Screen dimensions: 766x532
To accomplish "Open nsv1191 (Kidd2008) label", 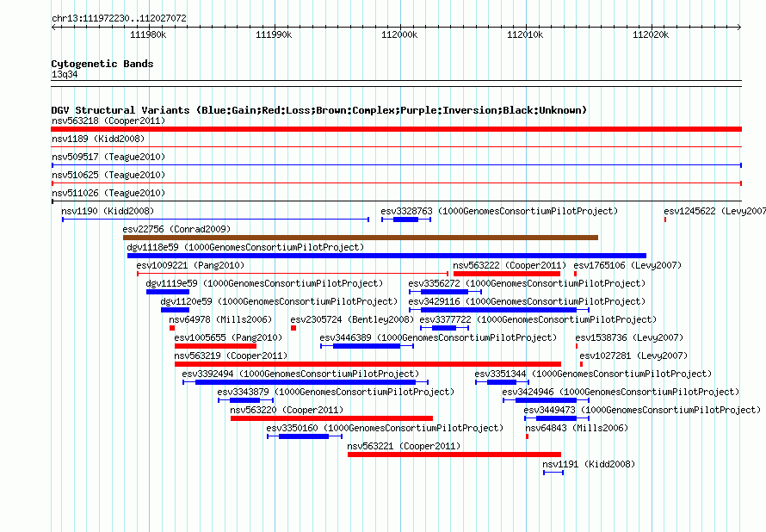I will 589,464.
